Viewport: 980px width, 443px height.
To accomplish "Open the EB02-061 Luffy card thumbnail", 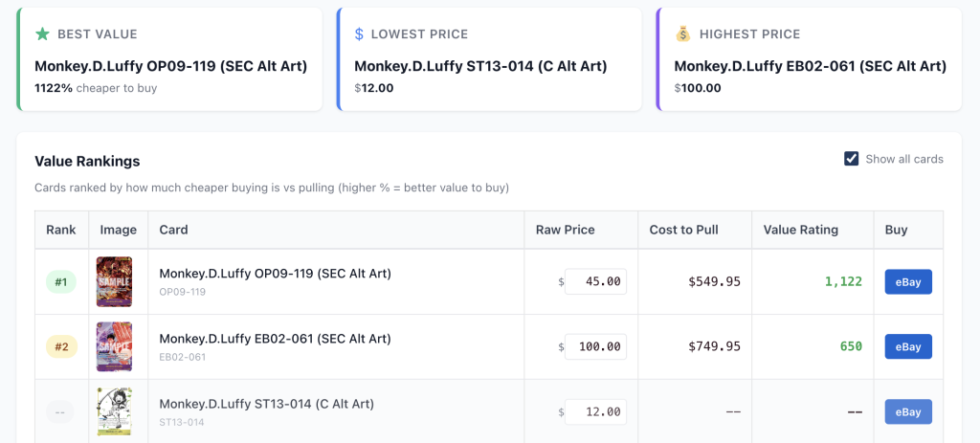I will tap(114, 346).
